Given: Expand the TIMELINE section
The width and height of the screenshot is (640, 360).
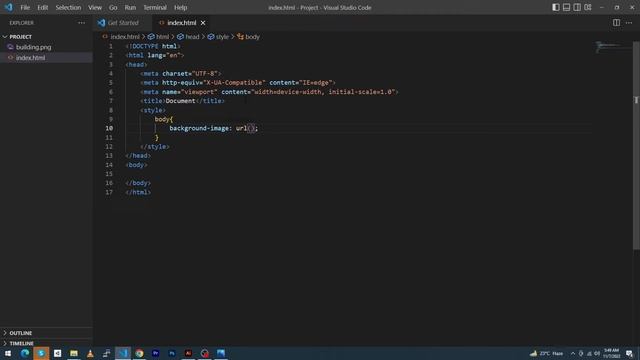Looking at the screenshot, I should click(x=46, y=343).
